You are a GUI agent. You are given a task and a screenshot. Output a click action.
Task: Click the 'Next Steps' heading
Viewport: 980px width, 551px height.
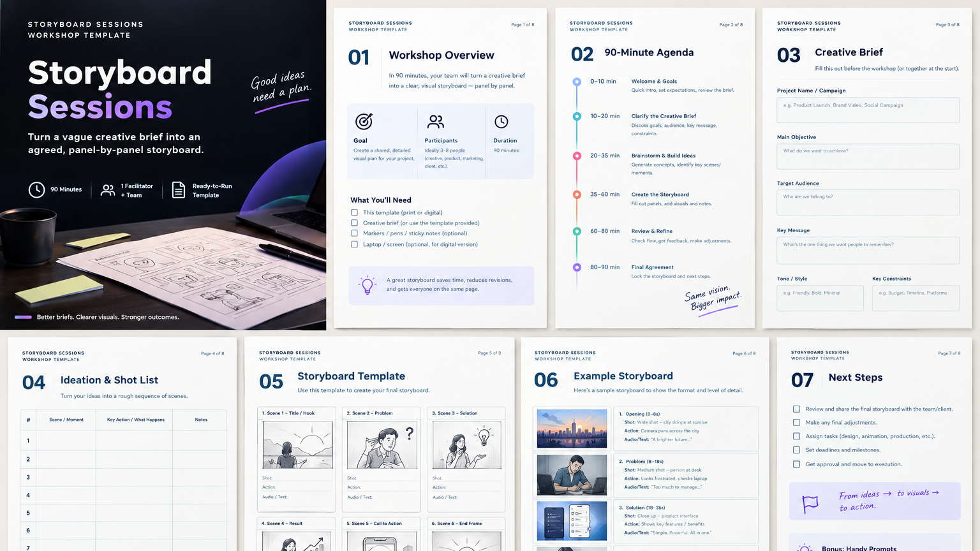pos(856,378)
